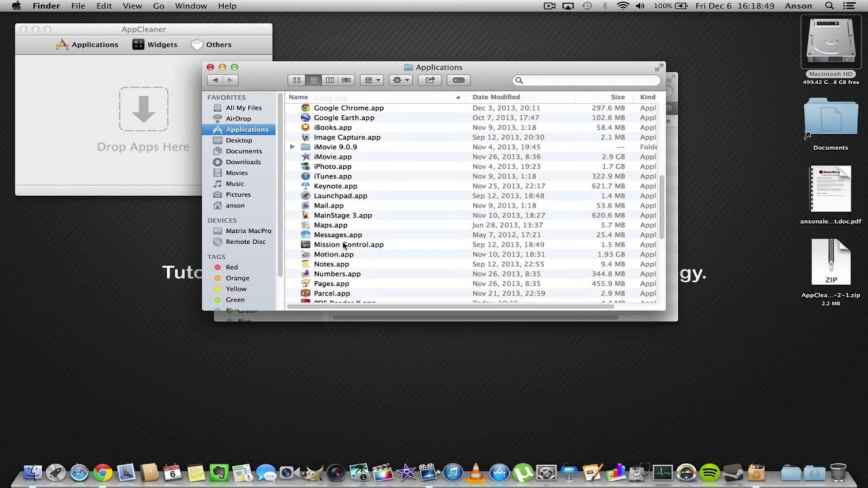Viewport: 868px width, 488px height.
Task: Click Pages.app file name
Action: click(x=332, y=284)
